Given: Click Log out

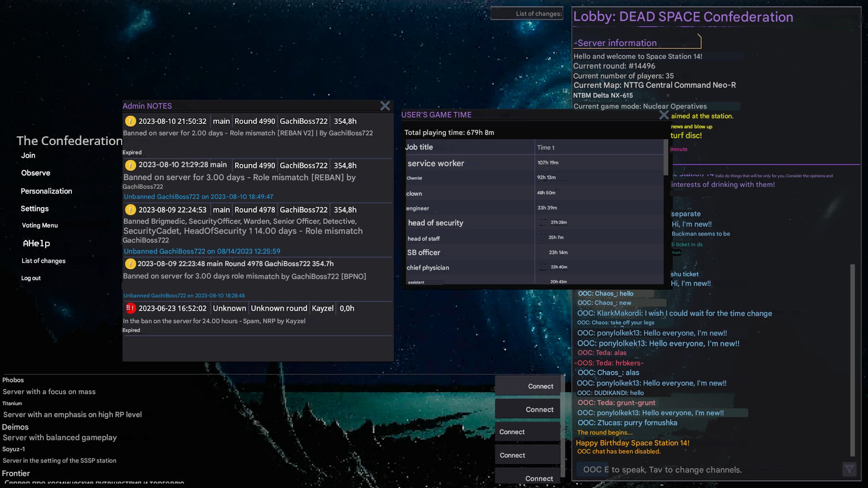Looking at the screenshot, I should tap(31, 278).
